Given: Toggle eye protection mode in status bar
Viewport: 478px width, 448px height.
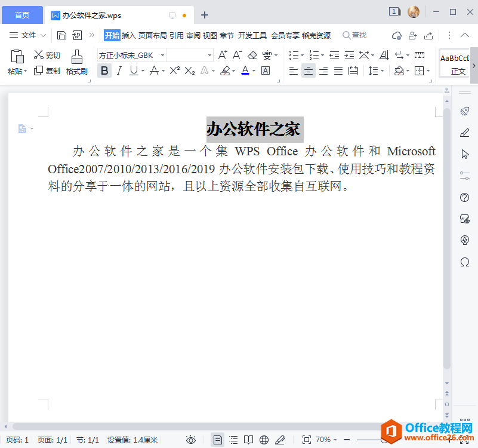Looking at the screenshot, I should pos(191,440).
